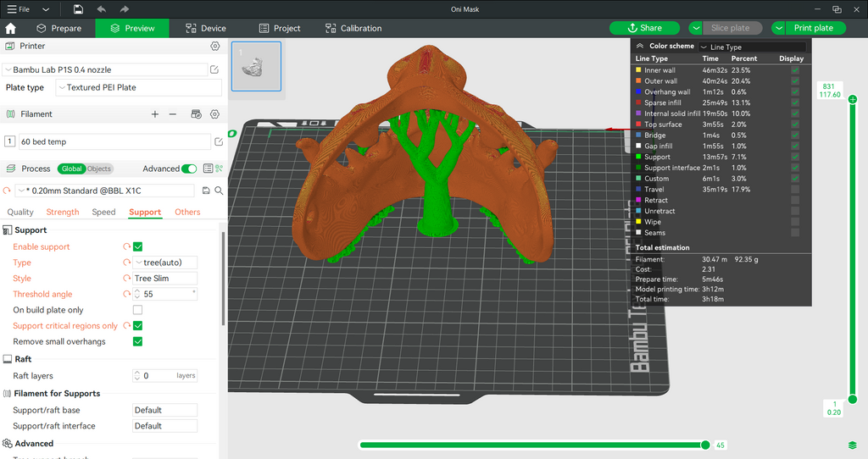Click the home icon in top bar
Viewport: 868px width, 459px height.
coord(10,28)
